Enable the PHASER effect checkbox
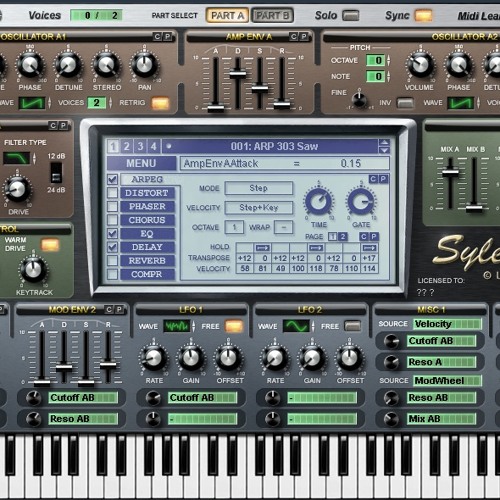The width and height of the screenshot is (500, 500). (x=112, y=206)
